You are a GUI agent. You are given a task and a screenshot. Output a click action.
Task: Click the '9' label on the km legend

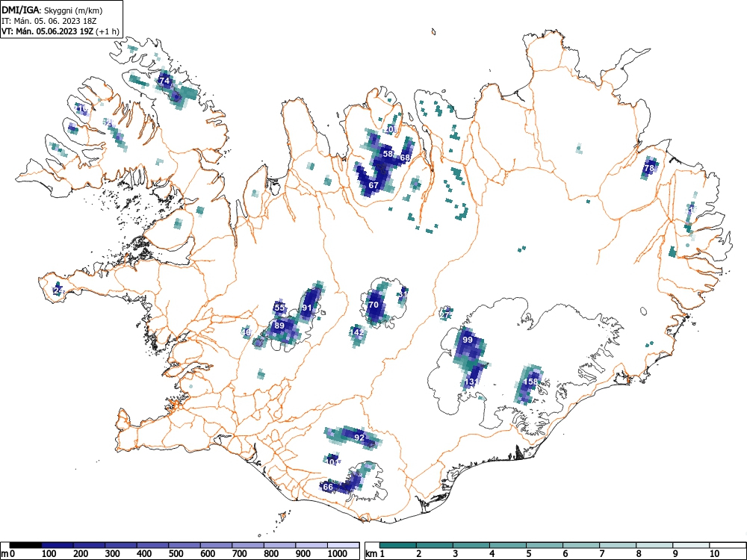point(675,554)
